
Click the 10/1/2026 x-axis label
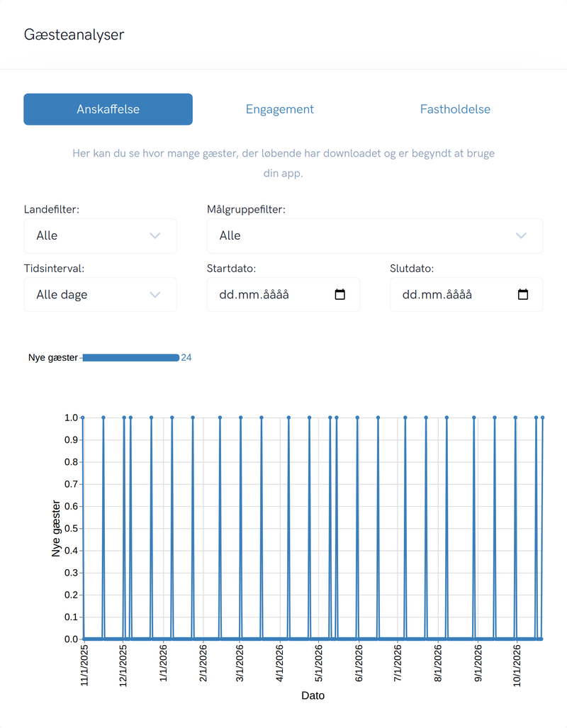click(517, 666)
